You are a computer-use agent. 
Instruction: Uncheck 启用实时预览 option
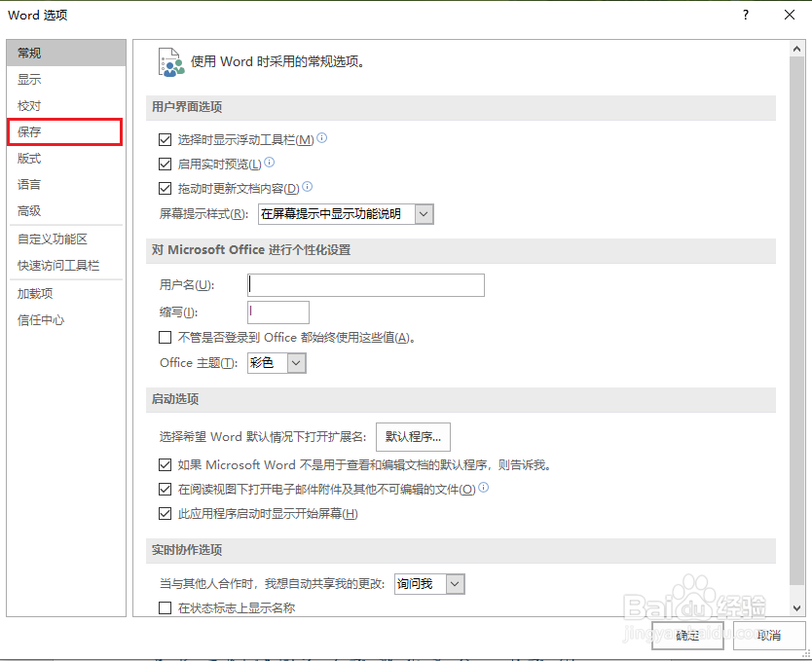tap(166, 164)
